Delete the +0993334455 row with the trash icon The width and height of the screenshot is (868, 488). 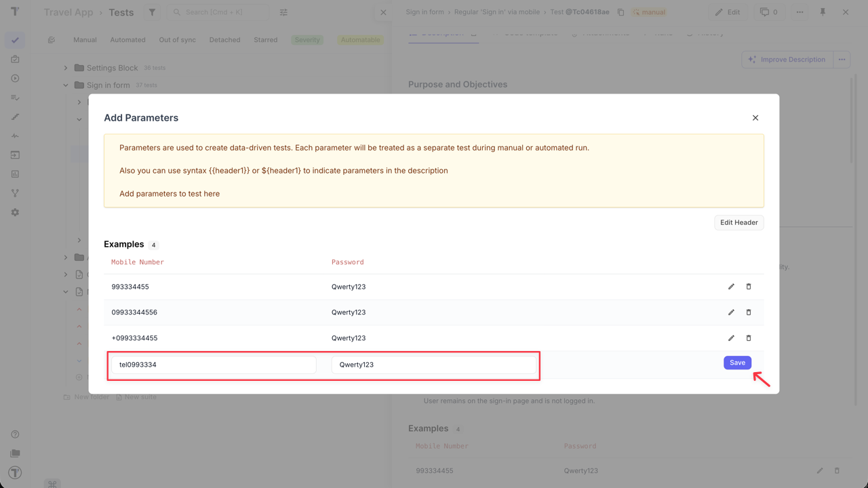[x=748, y=338]
